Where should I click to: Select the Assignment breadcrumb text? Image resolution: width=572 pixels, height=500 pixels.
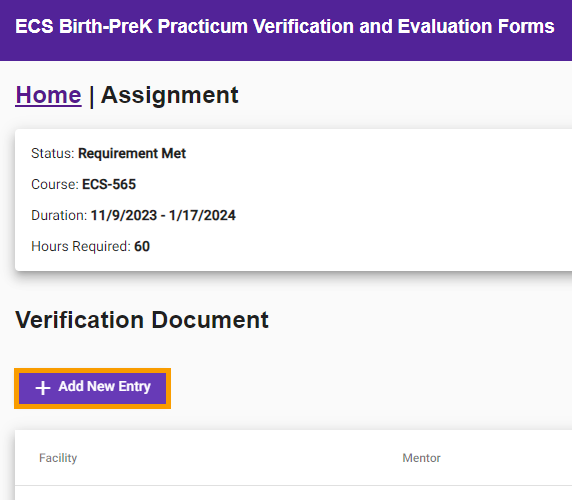click(170, 95)
